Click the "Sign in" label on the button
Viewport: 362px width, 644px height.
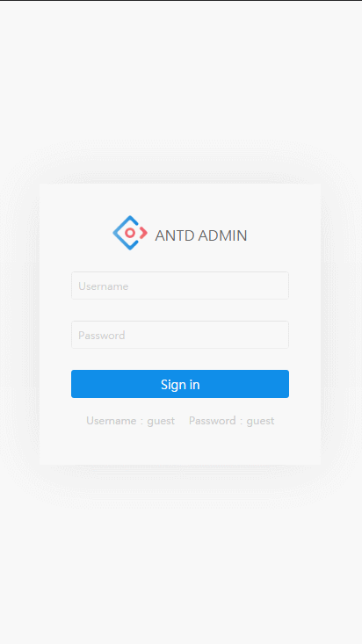(x=180, y=385)
